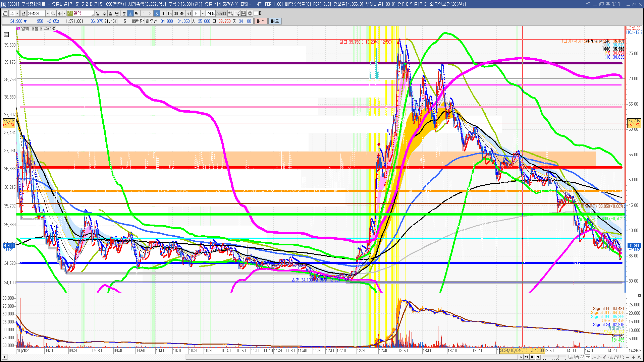Viewport: 644px width, 362px height.
Task: Select the 초 (seconds) period toggle
Action: (x=130, y=13)
